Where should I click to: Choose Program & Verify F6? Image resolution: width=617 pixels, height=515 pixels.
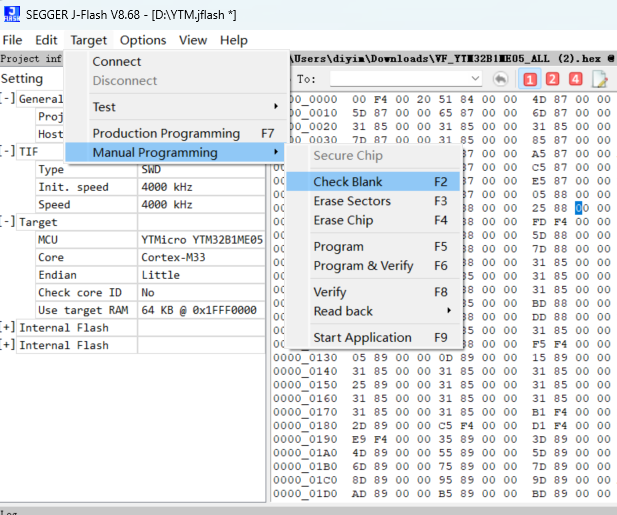[x=373, y=266]
